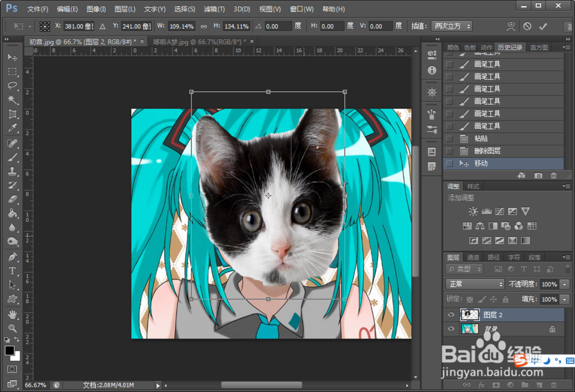Set history brush source for 删除图层

(x=449, y=151)
